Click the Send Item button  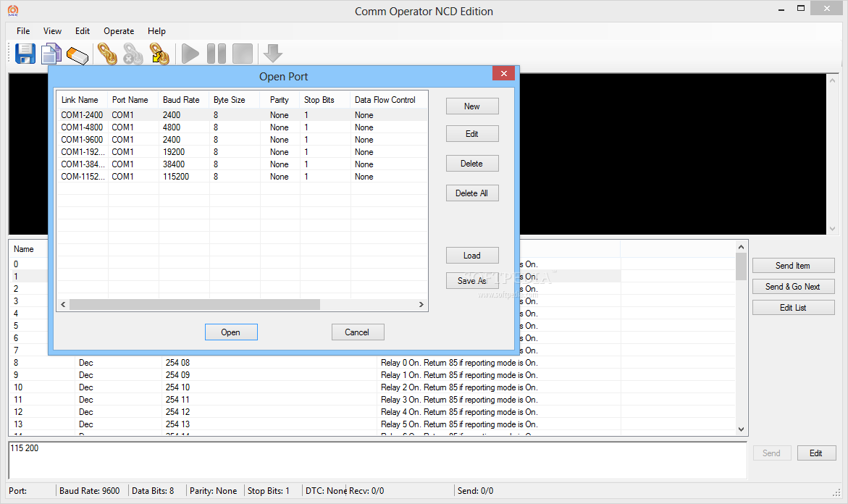click(793, 266)
